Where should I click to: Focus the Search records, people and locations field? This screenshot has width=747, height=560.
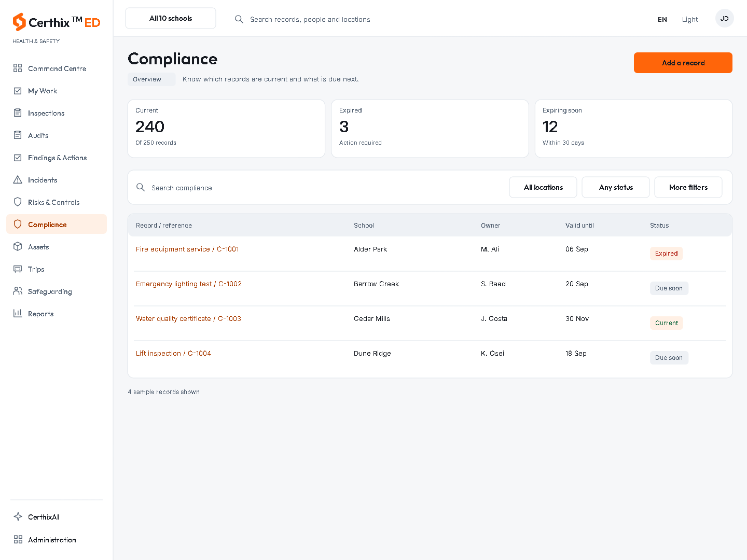(310, 19)
